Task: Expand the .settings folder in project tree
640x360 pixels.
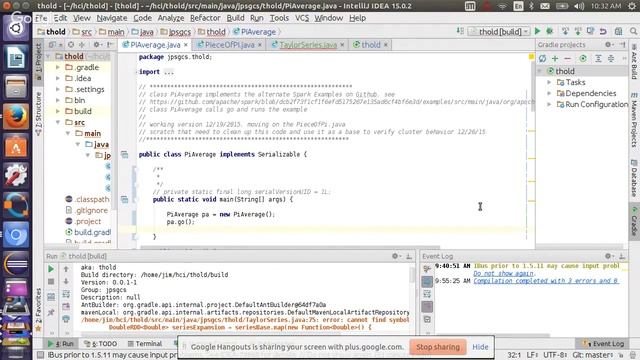Action: 58,89
